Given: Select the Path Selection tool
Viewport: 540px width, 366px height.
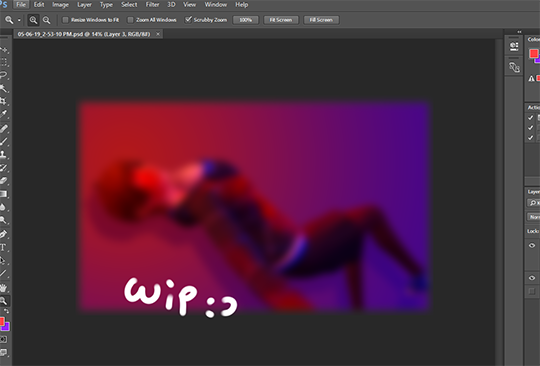Looking at the screenshot, I should point(3,260).
